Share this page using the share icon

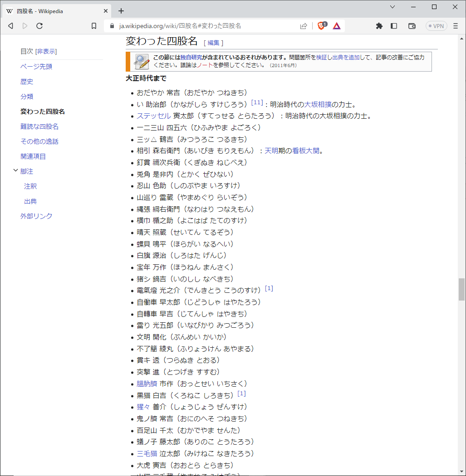point(304,26)
